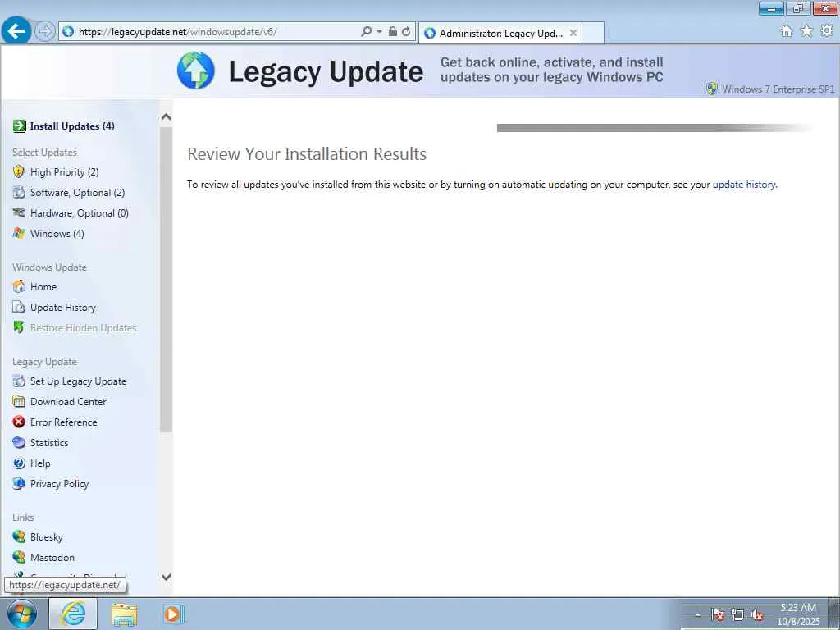Click the browser Forward arrow button
840x630 pixels.
(45, 32)
